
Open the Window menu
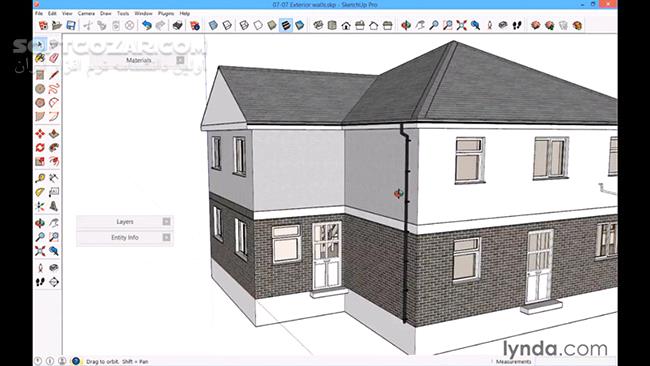coord(143,14)
